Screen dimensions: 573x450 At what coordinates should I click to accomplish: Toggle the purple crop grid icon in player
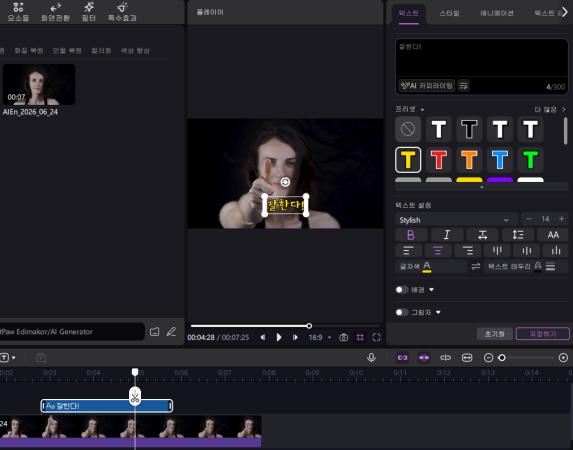360,337
